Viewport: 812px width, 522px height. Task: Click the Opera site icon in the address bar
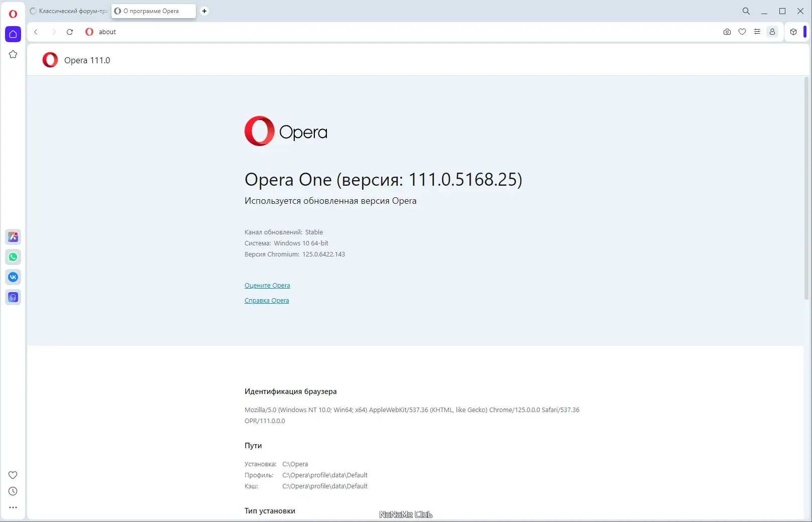[x=89, y=32]
